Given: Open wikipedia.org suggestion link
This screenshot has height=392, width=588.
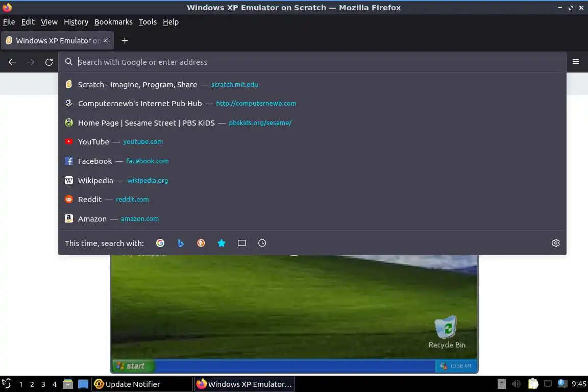Looking at the screenshot, I should pyautogui.click(x=148, y=181).
